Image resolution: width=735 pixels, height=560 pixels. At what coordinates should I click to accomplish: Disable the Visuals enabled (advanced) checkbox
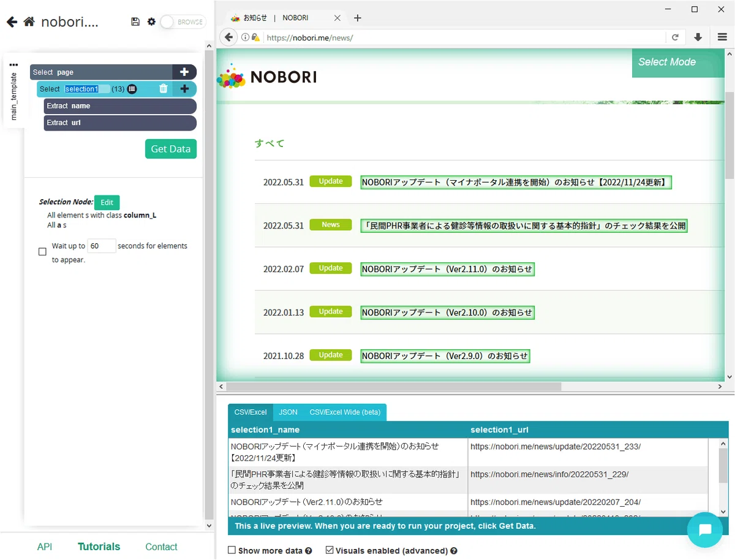[330, 550]
